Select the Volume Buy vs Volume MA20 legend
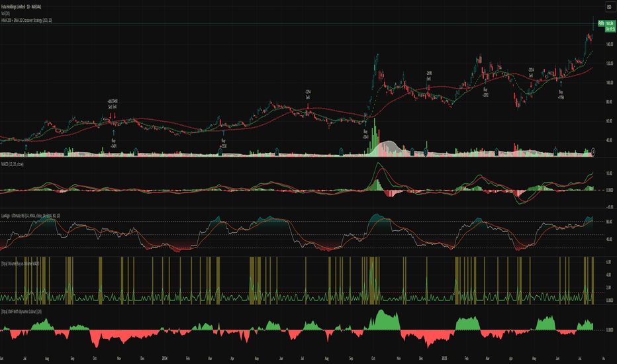Screen dimensions: 617x364 point(20,263)
